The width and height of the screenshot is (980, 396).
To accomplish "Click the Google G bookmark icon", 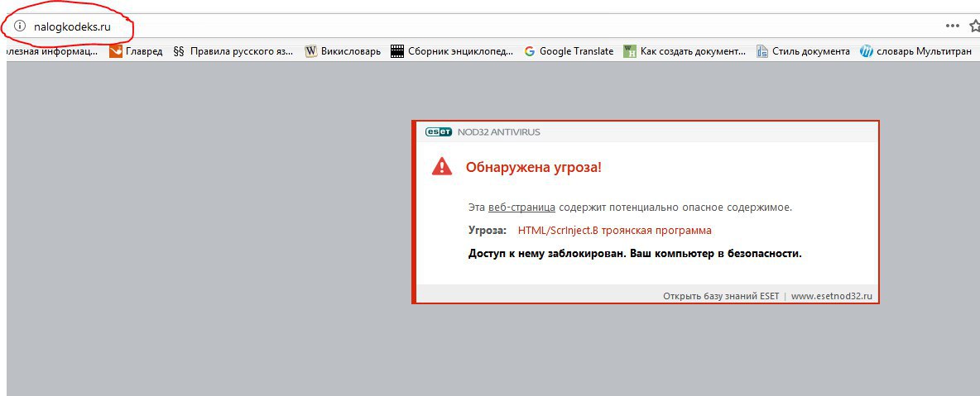I will pyautogui.click(x=530, y=51).
